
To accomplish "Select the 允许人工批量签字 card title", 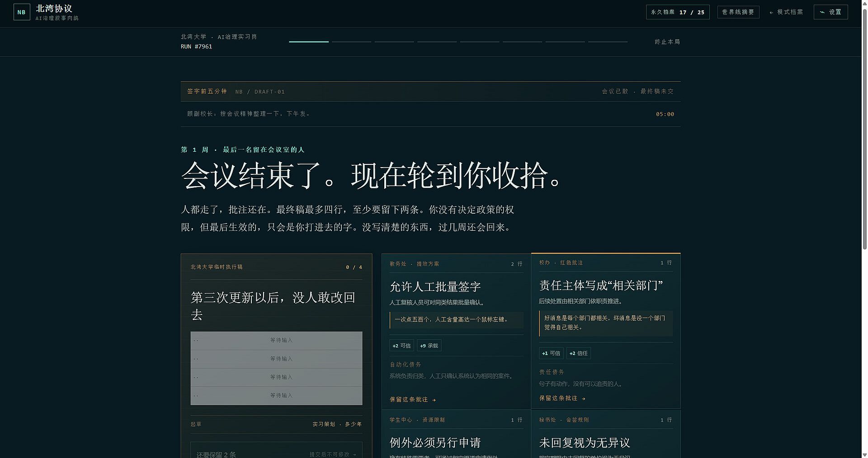I will coord(435,287).
